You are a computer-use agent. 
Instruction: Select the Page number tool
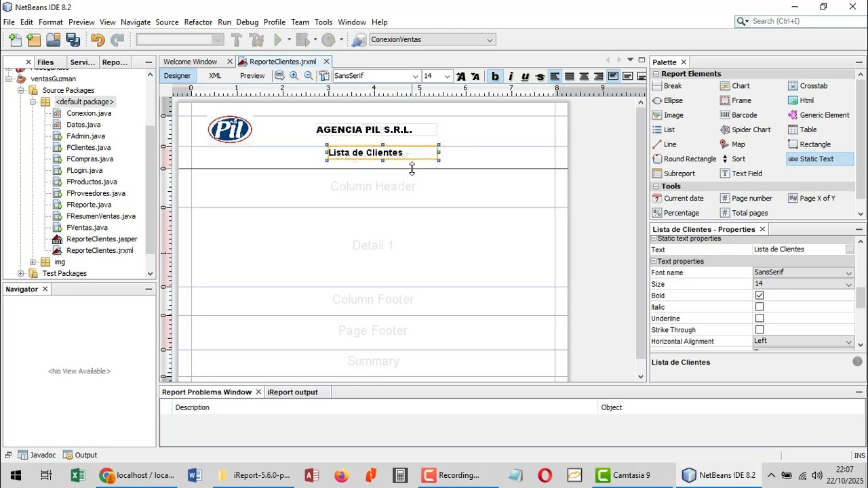click(x=746, y=199)
